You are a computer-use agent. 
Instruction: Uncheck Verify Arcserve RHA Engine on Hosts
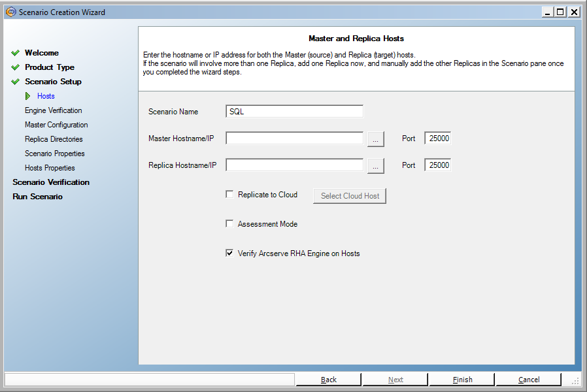229,253
